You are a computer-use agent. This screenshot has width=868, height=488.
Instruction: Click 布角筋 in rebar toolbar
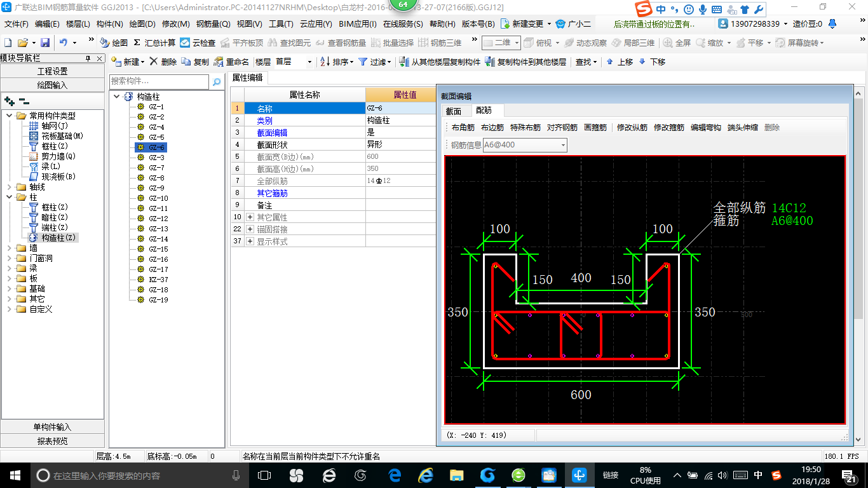click(463, 128)
